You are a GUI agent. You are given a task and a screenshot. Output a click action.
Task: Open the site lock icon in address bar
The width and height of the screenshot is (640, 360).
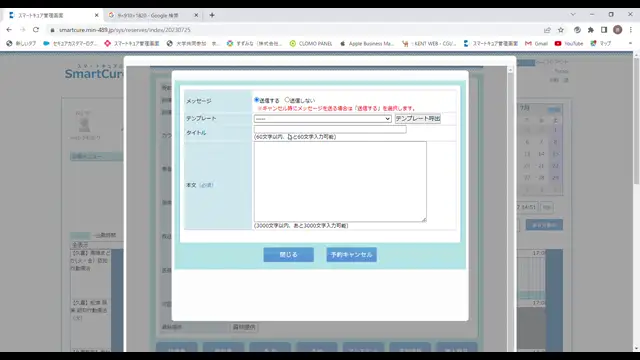[52, 30]
